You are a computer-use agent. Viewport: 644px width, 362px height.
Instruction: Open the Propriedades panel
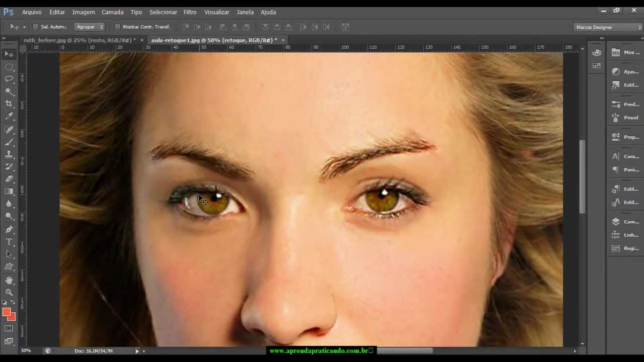pos(625,137)
